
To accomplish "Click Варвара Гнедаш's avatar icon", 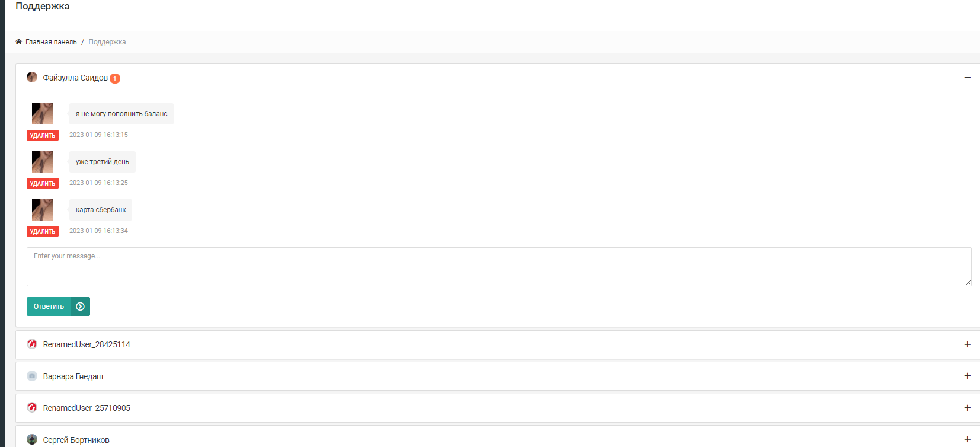I will pos(32,376).
